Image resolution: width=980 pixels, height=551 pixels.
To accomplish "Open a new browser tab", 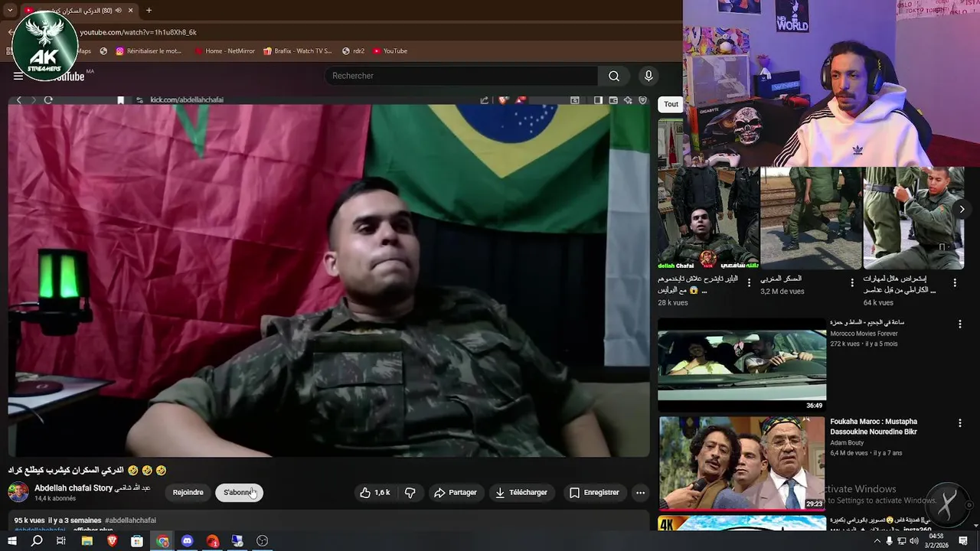I will (149, 10).
